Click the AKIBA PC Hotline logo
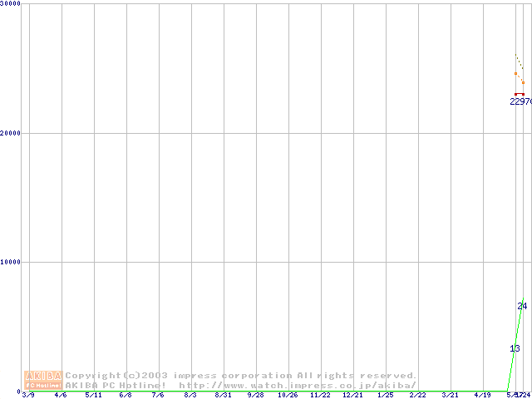532x399 pixels. click(44, 380)
